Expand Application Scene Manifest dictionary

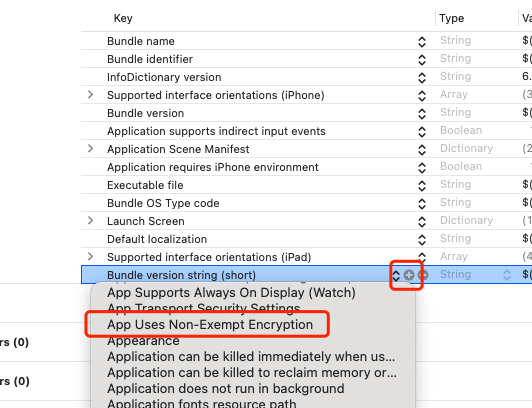[90, 149]
